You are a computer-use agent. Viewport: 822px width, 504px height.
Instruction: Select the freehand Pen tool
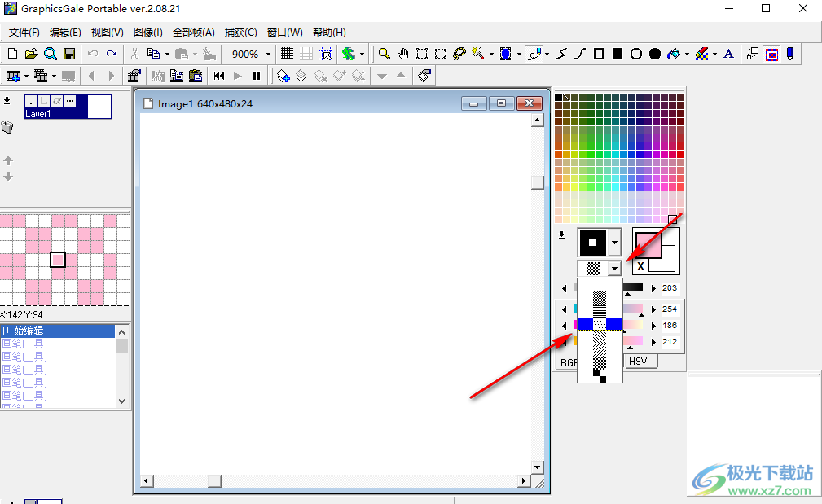[x=534, y=54]
